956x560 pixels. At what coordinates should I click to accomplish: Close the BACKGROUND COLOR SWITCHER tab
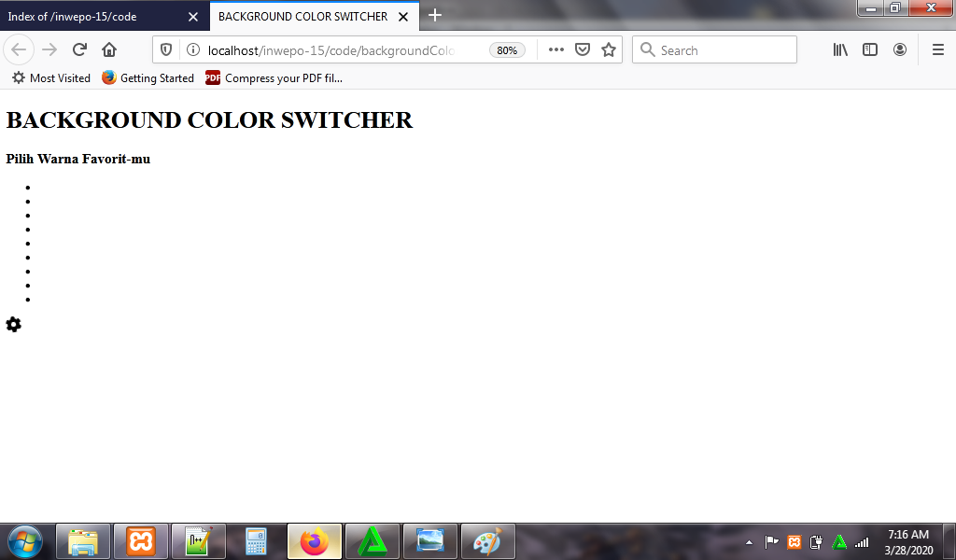coord(403,17)
